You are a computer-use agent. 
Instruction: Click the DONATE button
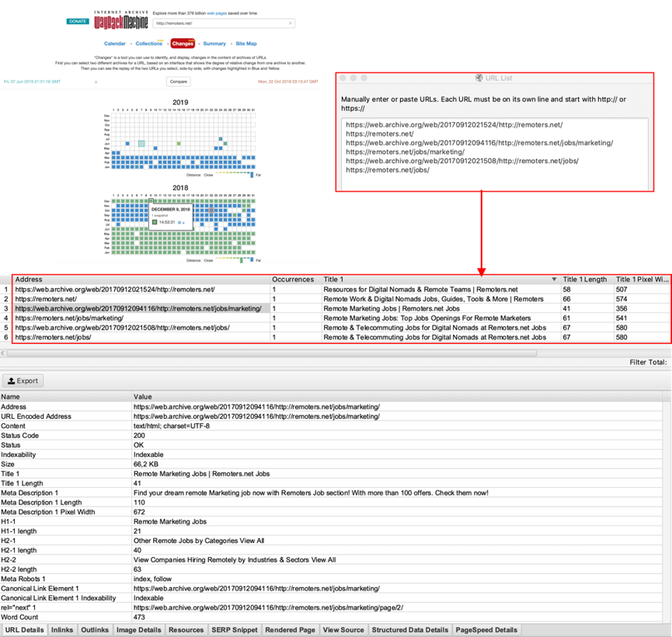pyautogui.click(x=78, y=21)
